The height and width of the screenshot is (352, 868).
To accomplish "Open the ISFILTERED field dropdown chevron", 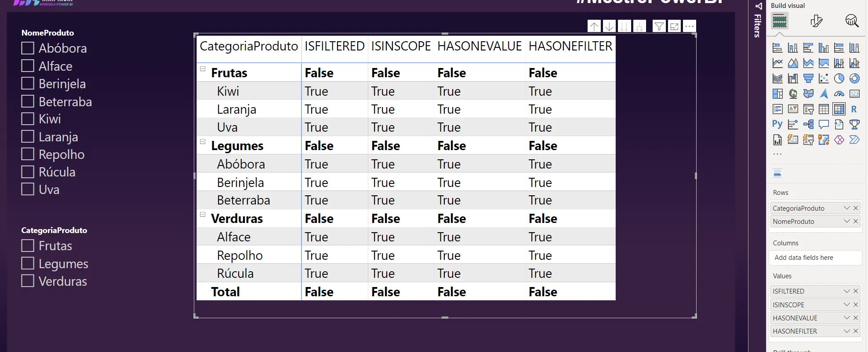I will (x=846, y=291).
